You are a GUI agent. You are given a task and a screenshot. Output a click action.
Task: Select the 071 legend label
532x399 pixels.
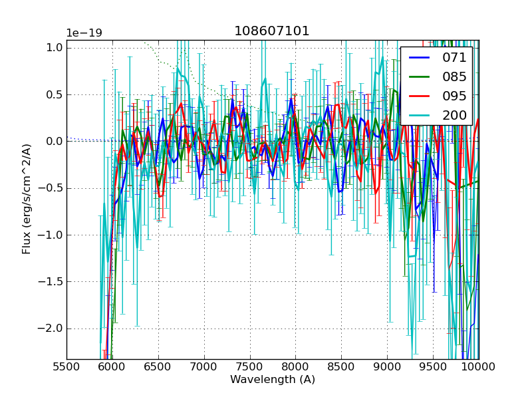(454, 58)
